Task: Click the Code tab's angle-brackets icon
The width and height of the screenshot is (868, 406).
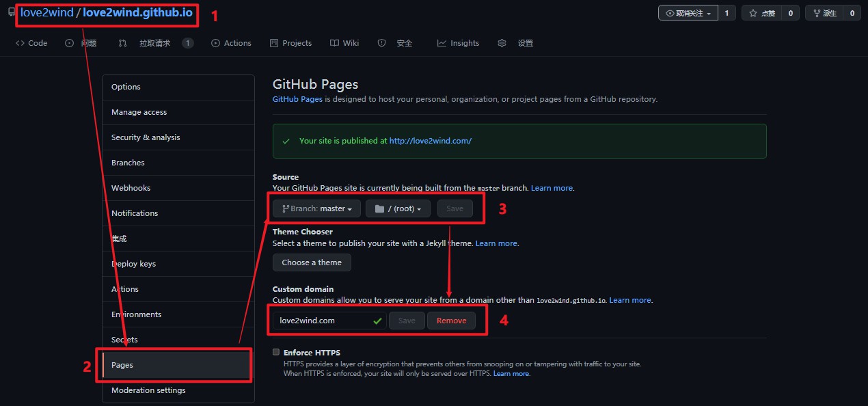Action: click(20, 43)
